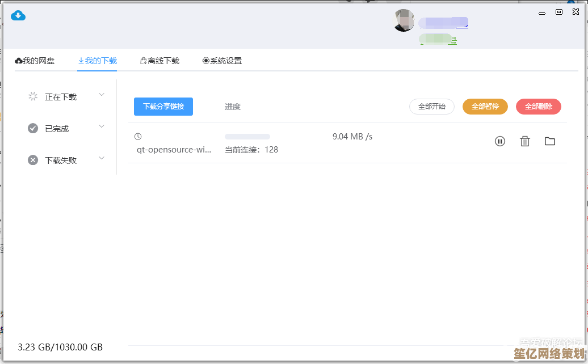
Task: Open the 离线下载 tab
Action: tap(159, 60)
